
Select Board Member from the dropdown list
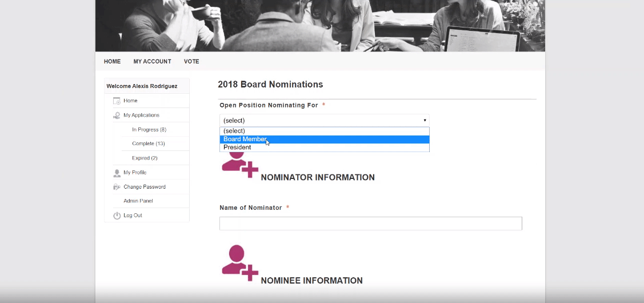(x=325, y=139)
